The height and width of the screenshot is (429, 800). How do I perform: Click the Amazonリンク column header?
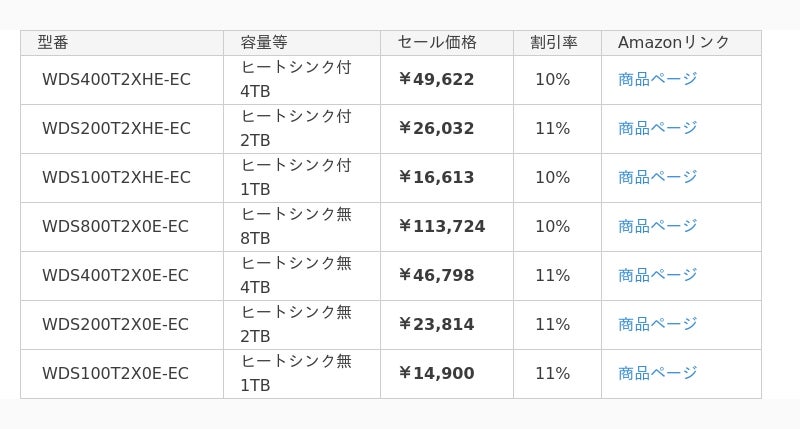(682, 43)
